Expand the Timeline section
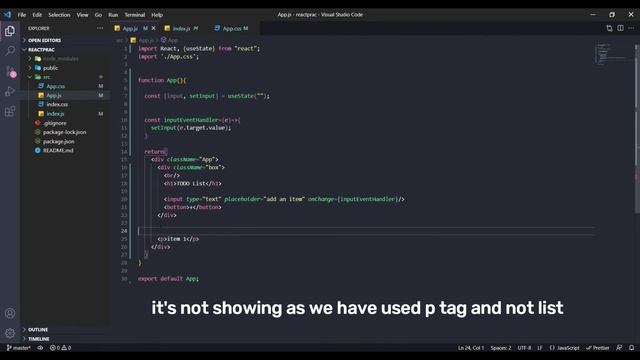640x360 pixels. pyautogui.click(x=39, y=339)
